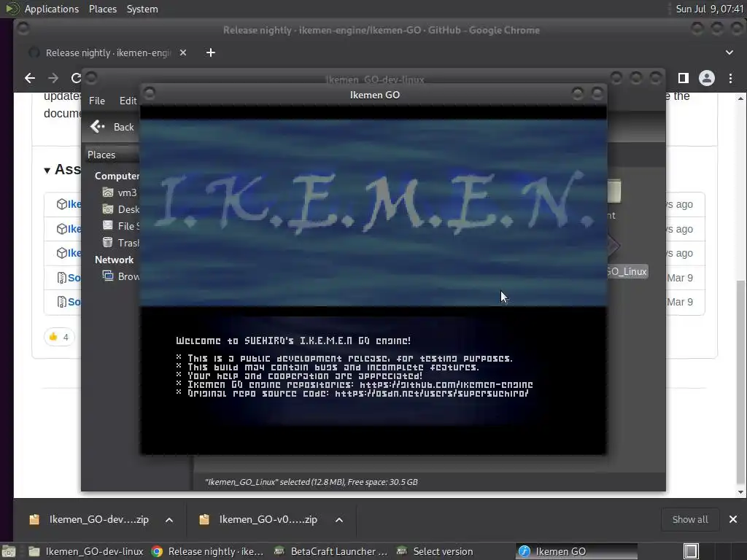Select vm3 home folder in sidebar
Screen dimensions: 747x560
[x=120, y=192]
